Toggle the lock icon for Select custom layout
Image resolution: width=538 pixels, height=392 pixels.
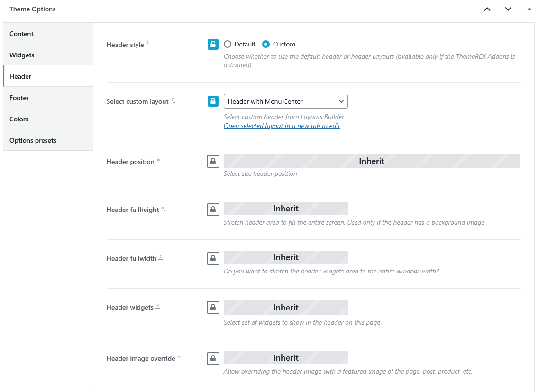[213, 101]
